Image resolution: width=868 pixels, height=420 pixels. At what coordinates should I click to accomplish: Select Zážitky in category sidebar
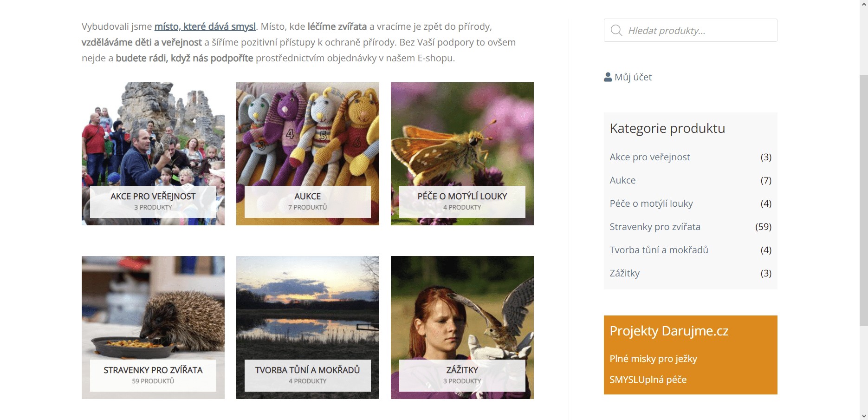625,273
